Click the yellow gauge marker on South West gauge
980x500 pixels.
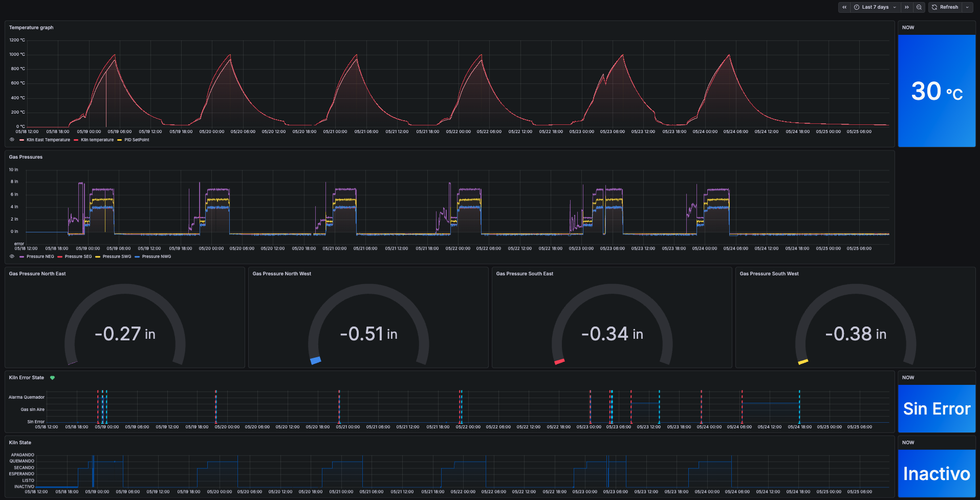[x=803, y=362]
